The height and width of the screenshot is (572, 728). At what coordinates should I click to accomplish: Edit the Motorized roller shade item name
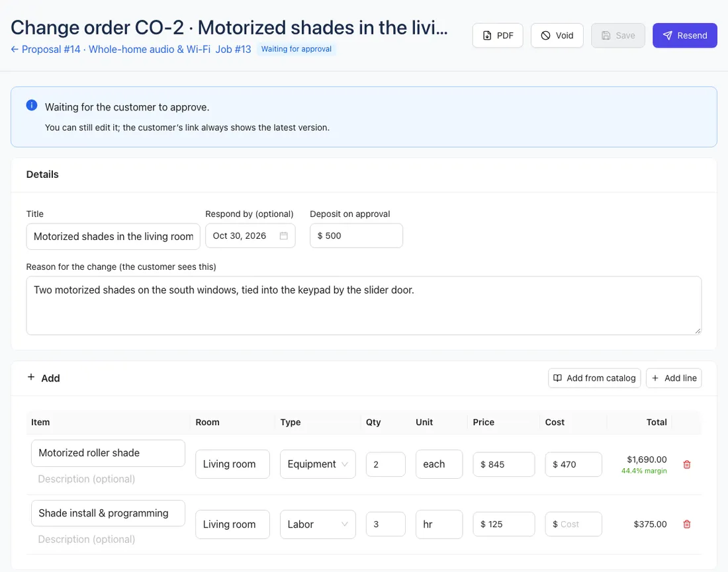[x=108, y=453]
